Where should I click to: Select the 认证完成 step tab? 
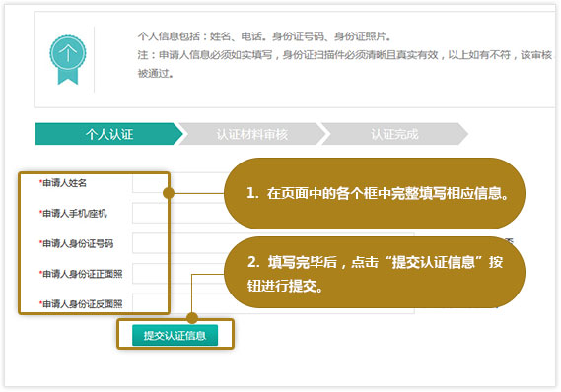point(394,134)
